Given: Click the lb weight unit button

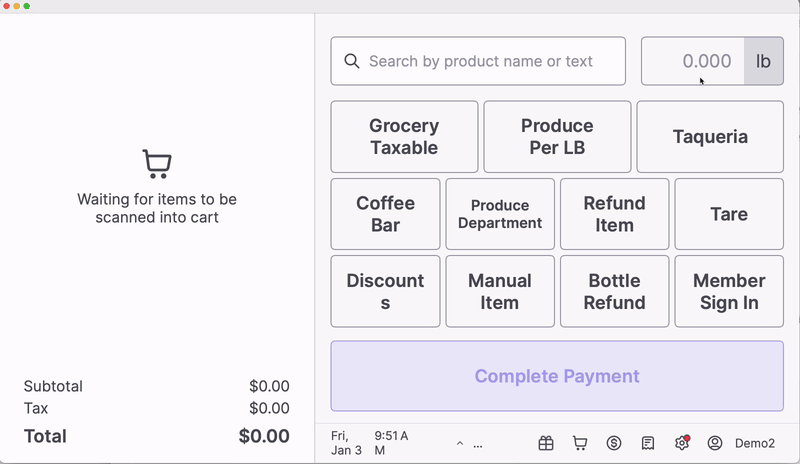Looking at the screenshot, I should [x=763, y=61].
